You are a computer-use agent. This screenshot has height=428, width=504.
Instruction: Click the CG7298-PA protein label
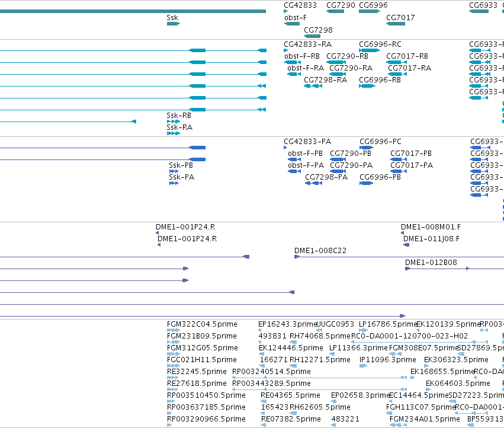(326, 177)
